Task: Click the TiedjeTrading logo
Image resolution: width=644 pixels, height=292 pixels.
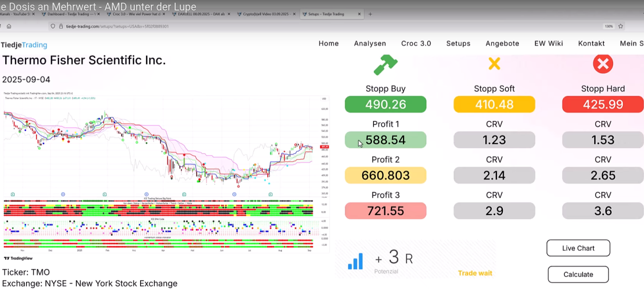Action: pos(24,45)
